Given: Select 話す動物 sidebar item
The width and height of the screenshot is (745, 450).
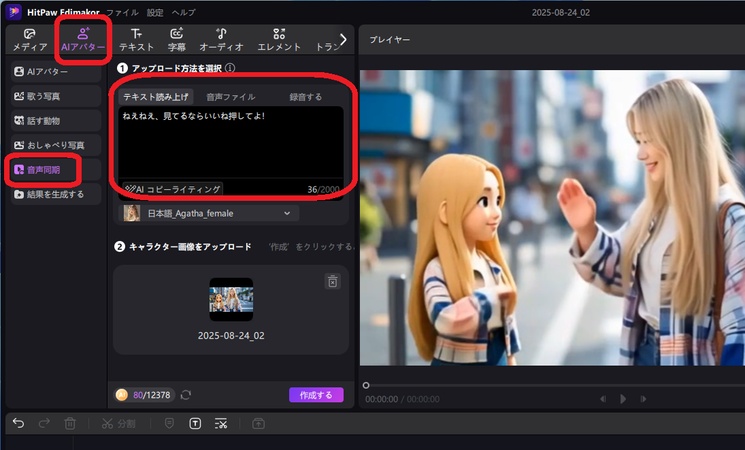Looking at the screenshot, I should (56, 121).
